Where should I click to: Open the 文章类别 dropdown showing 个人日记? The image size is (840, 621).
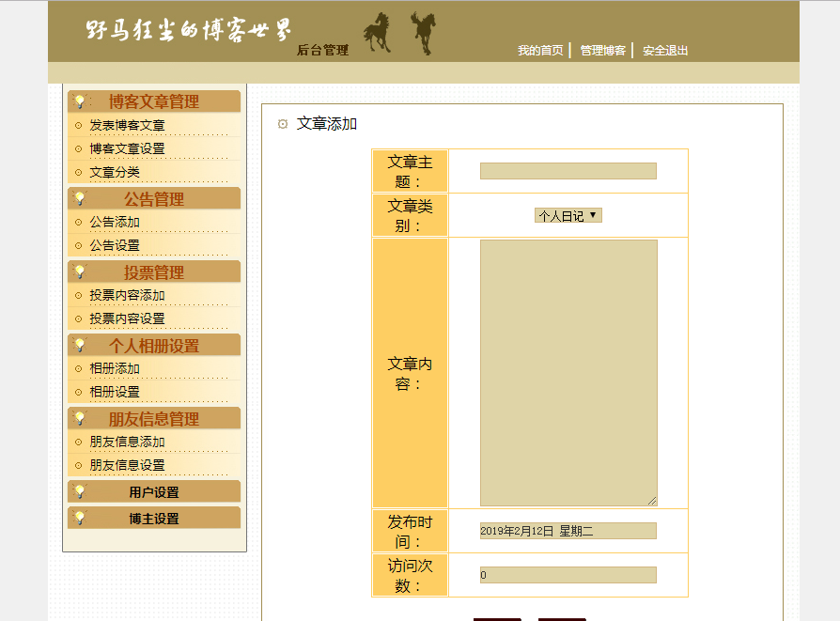[568, 215]
